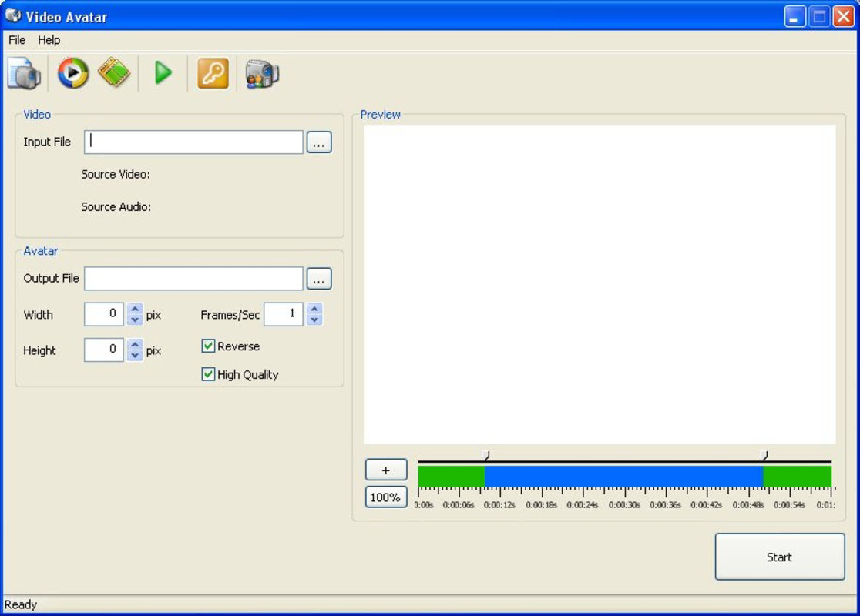Image resolution: width=860 pixels, height=616 pixels.
Task: Uncheck the High Quality checkbox
Action: pyautogui.click(x=208, y=374)
